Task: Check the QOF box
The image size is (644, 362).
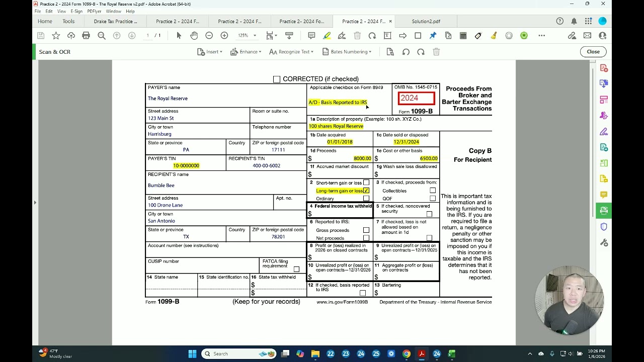Action: (433, 199)
